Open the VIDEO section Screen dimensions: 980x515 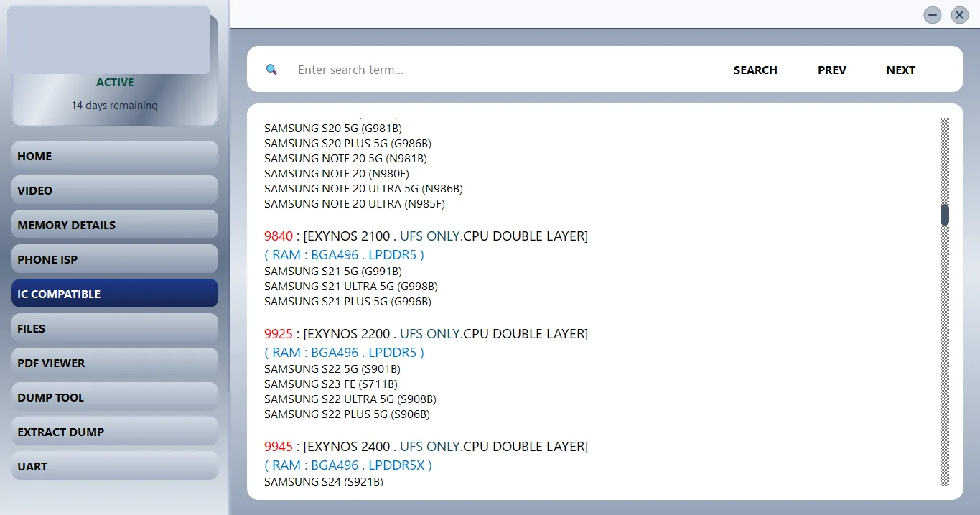pos(115,190)
